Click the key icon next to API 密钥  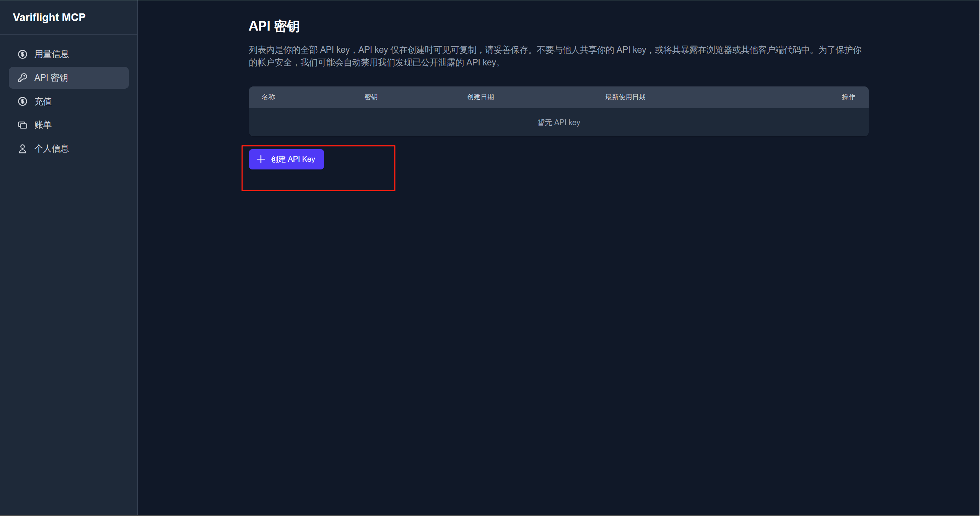tap(23, 78)
